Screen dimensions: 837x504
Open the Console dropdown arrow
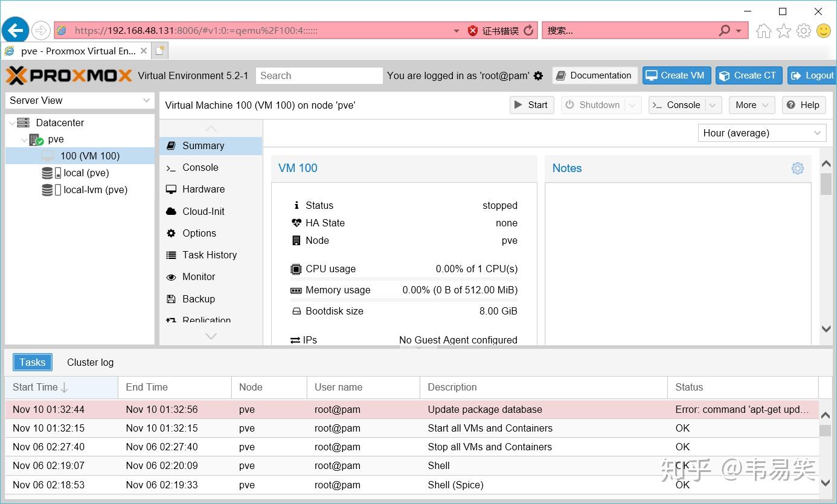click(713, 105)
